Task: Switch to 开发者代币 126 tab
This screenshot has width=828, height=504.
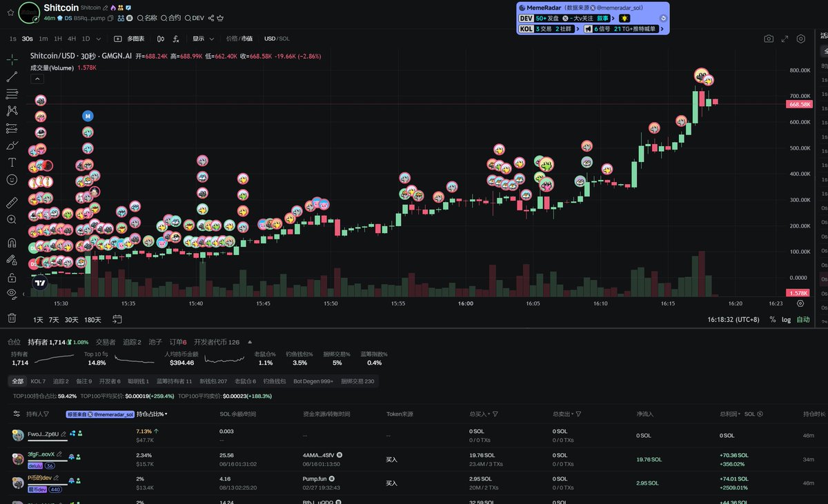Action: [x=217, y=342]
